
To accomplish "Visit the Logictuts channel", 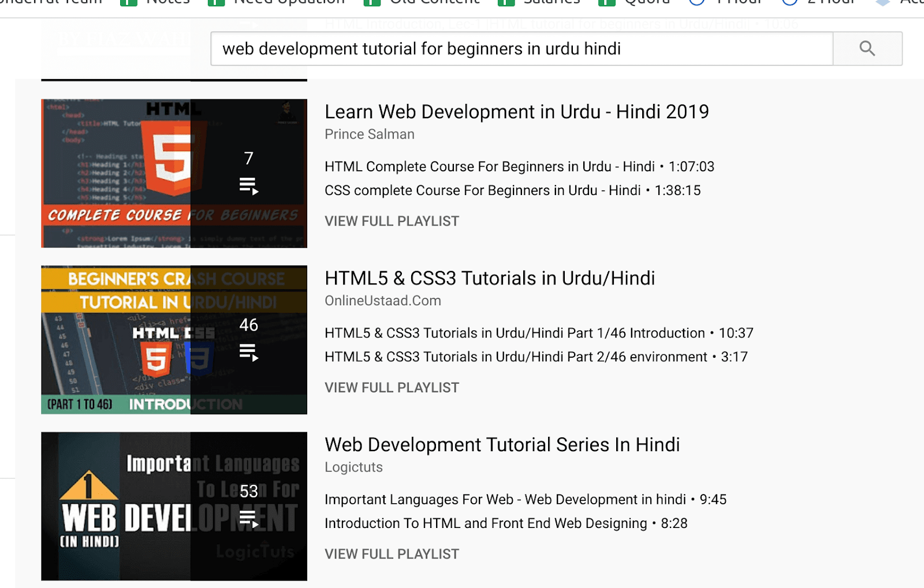I will click(353, 467).
